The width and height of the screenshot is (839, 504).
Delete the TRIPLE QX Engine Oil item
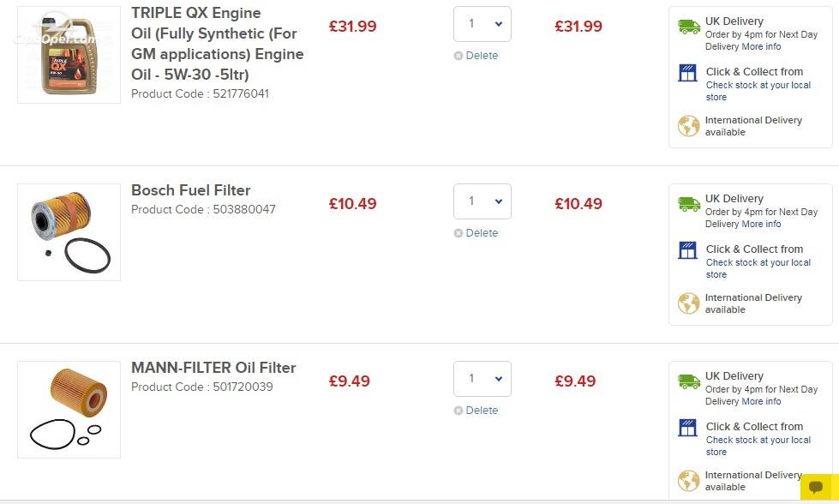click(476, 56)
